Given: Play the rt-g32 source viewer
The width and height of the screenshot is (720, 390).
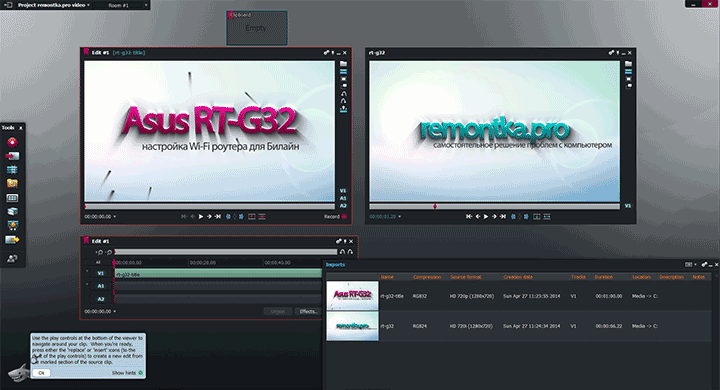Looking at the screenshot, I should (x=486, y=216).
